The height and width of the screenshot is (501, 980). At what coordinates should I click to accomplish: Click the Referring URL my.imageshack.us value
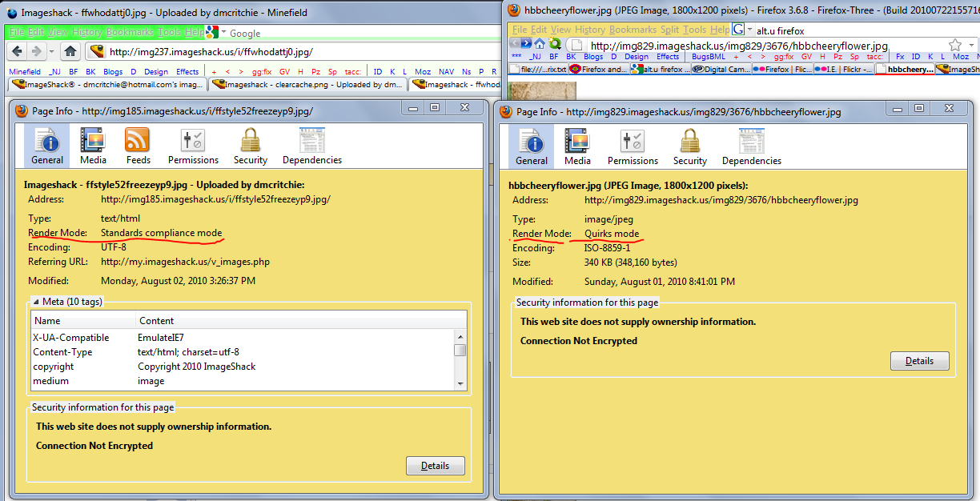pos(185,262)
